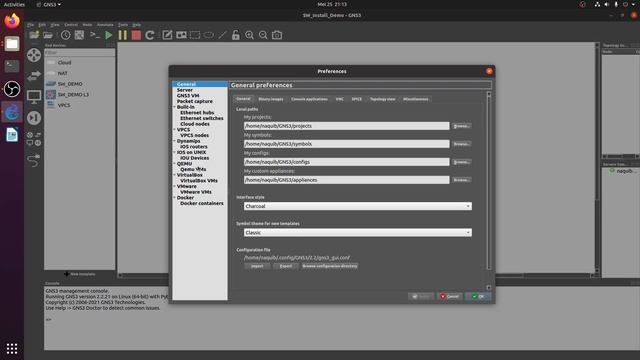Viewport: 640px width, 360px height.
Task: Click the Import configuration button
Action: (257, 266)
